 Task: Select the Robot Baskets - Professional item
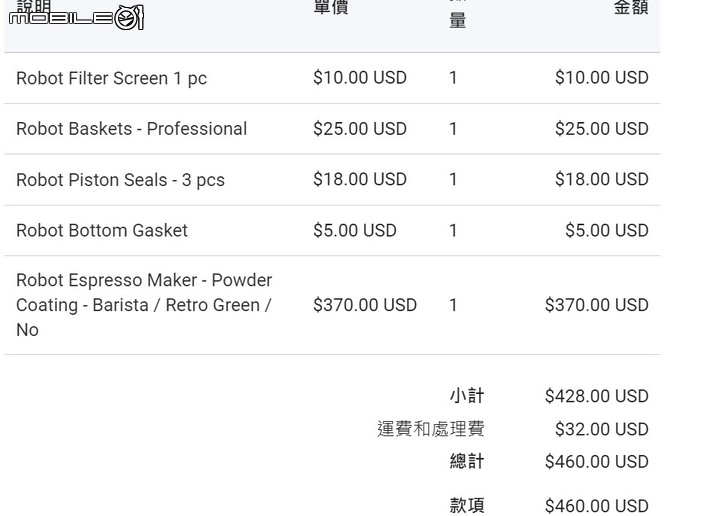[132, 129]
